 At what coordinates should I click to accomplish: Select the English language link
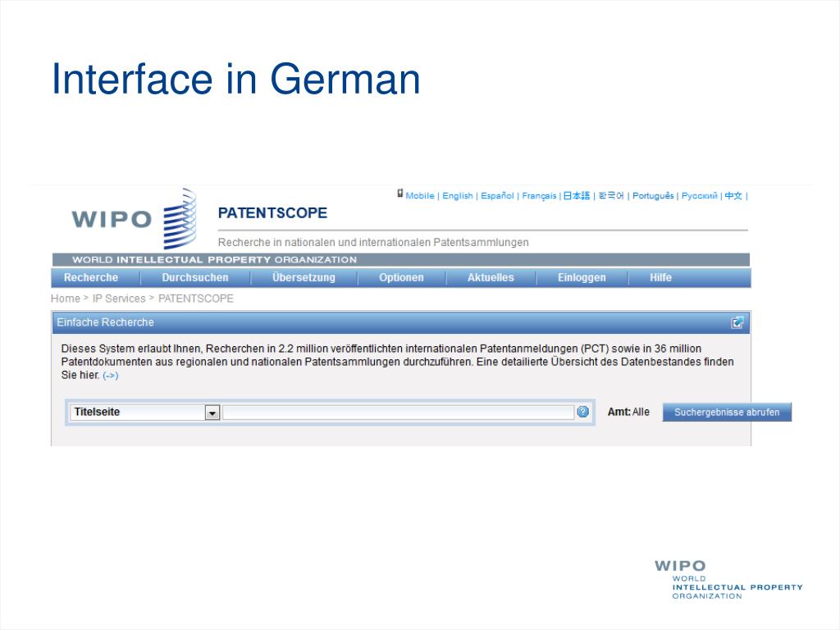coord(458,195)
